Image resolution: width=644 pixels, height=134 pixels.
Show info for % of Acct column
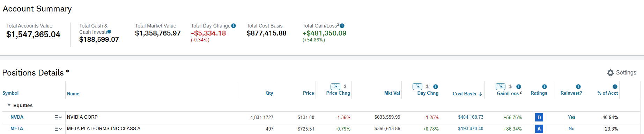[615, 87]
